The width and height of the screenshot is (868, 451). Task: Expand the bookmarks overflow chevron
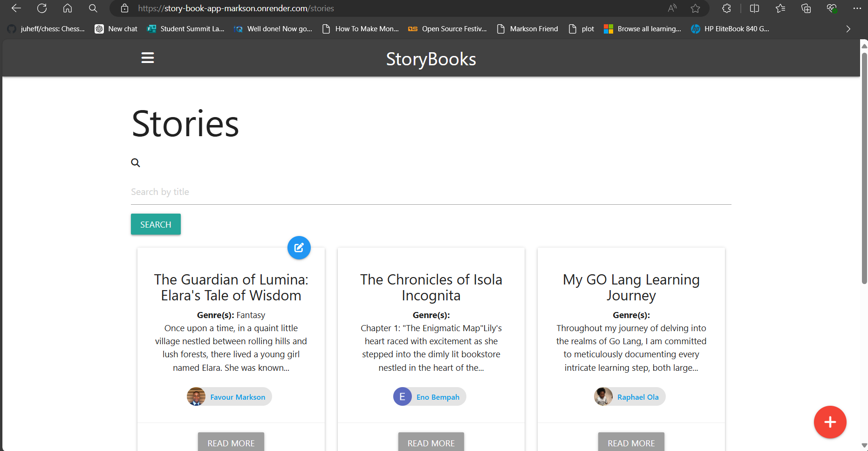tap(848, 29)
